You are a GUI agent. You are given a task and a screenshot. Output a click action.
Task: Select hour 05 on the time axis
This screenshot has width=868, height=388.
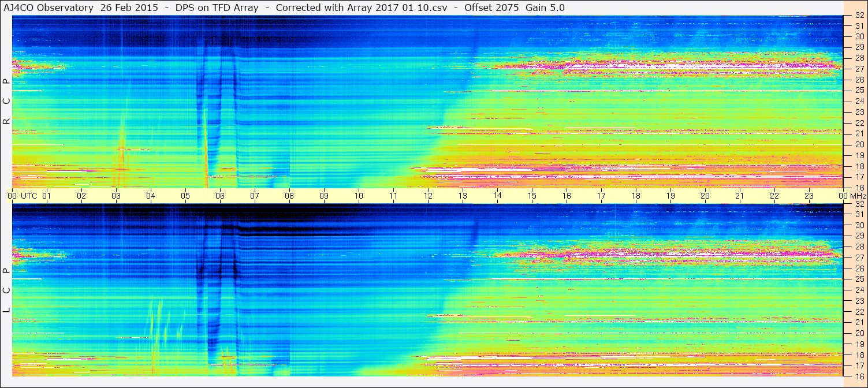pos(185,196)
